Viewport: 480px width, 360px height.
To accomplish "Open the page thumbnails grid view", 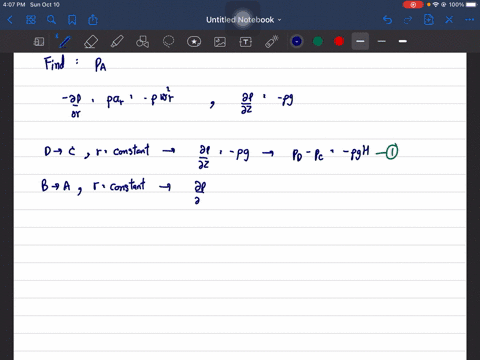I will coord(31,20).
